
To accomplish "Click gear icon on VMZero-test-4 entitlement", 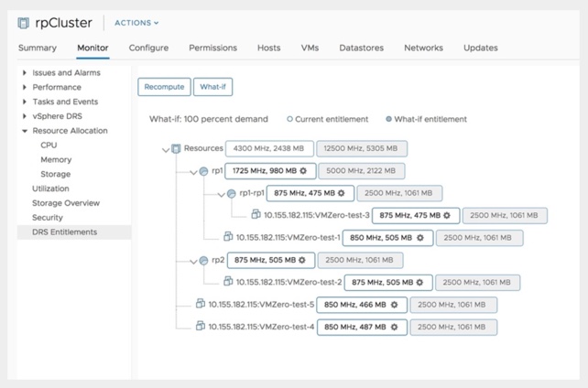I will pyautogui.click(x=394, y=327).
